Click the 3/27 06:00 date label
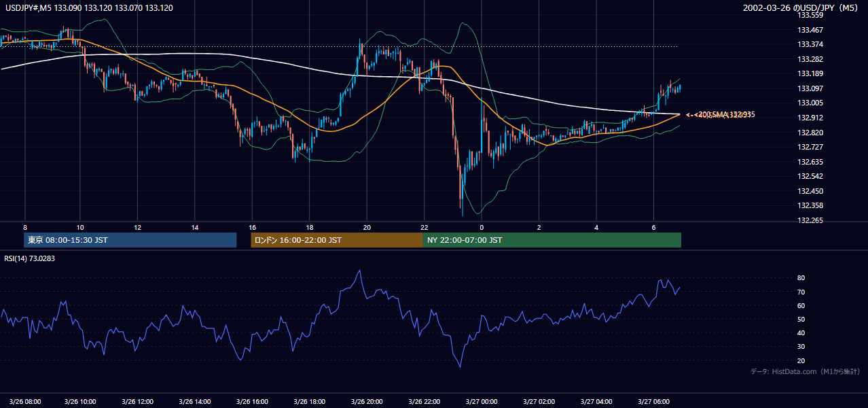This screenshot has width=868, height=408. [x=653, y=402]
